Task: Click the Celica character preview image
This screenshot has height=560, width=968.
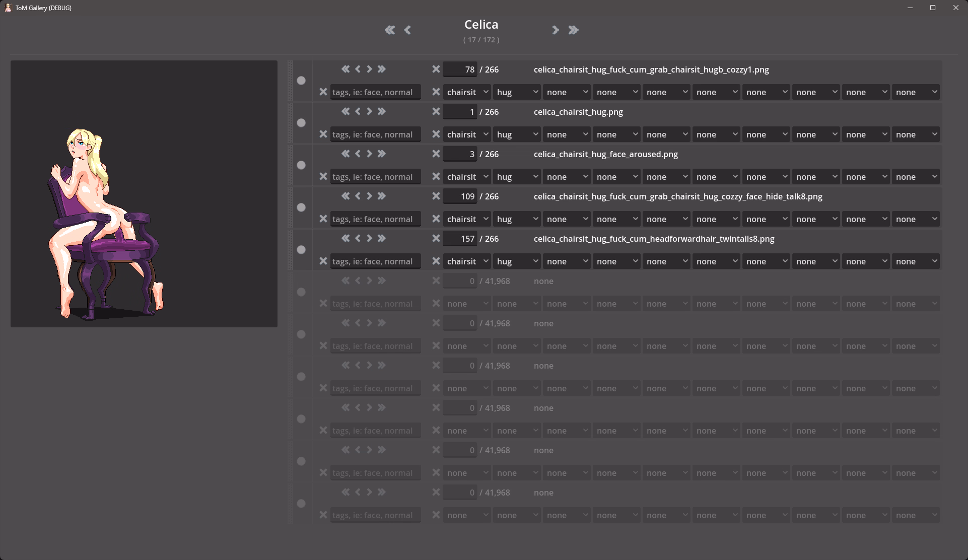Action: [x=144, y=194]
